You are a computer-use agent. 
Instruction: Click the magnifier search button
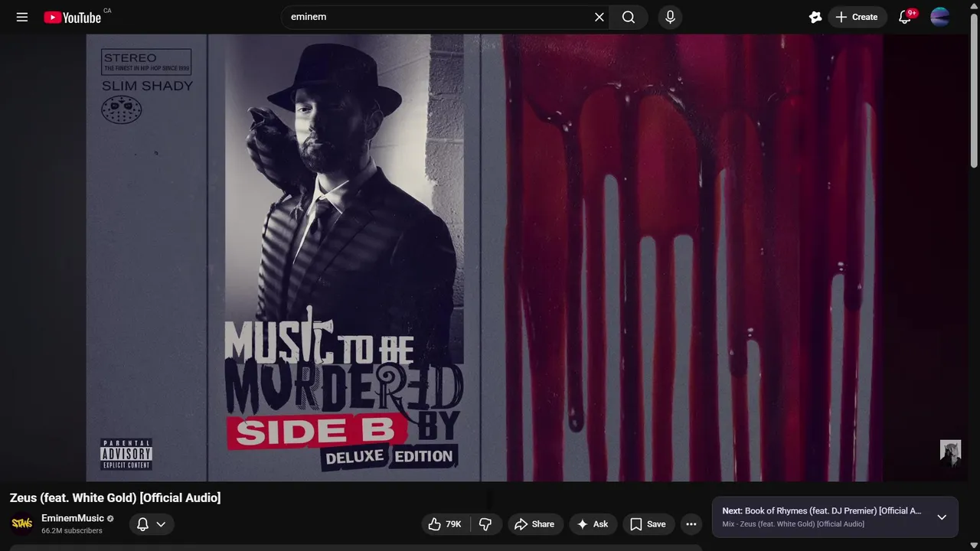(x=629, y=17)
